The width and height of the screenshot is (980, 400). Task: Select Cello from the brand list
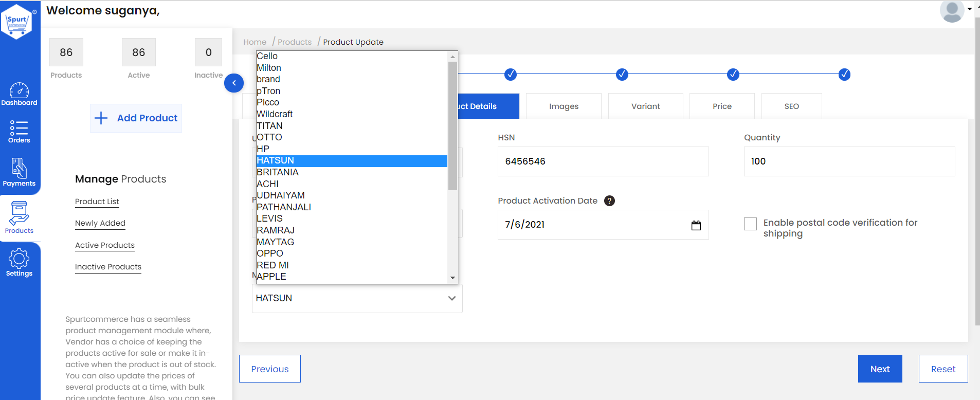(x=352, y=56)
